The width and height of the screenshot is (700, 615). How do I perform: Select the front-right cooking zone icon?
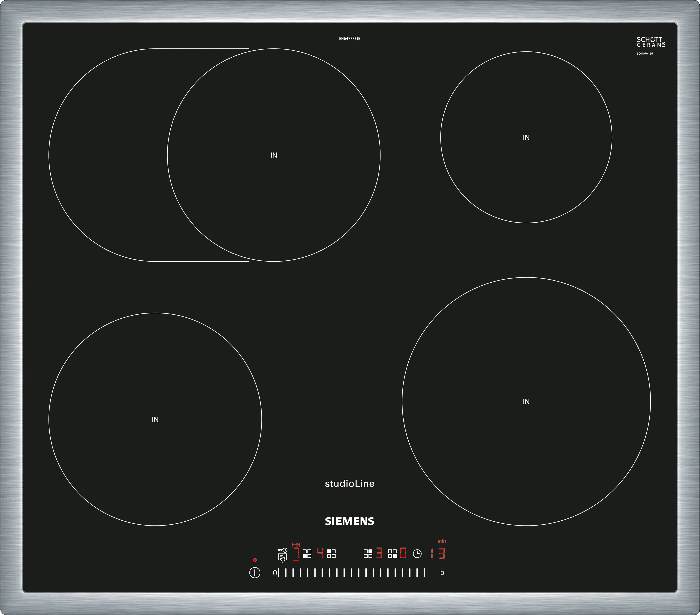(x=393, y=554)
